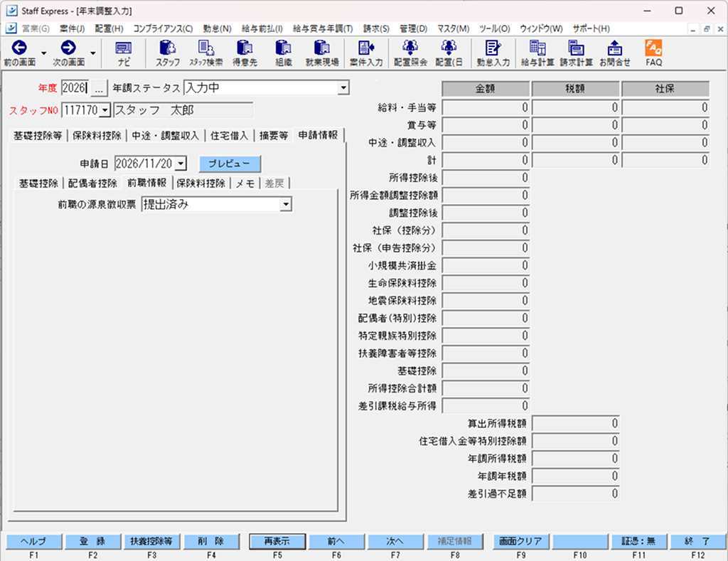Open the スタッフNO dropdown arrow
The image size is (728, 561).
coord(105,110)
